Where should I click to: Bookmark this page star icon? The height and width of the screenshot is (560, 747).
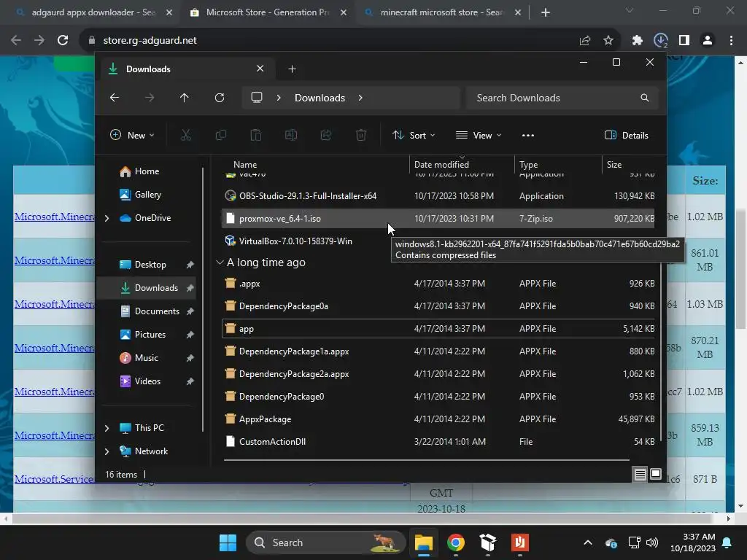pyautogui.click(x=608, y=41)
